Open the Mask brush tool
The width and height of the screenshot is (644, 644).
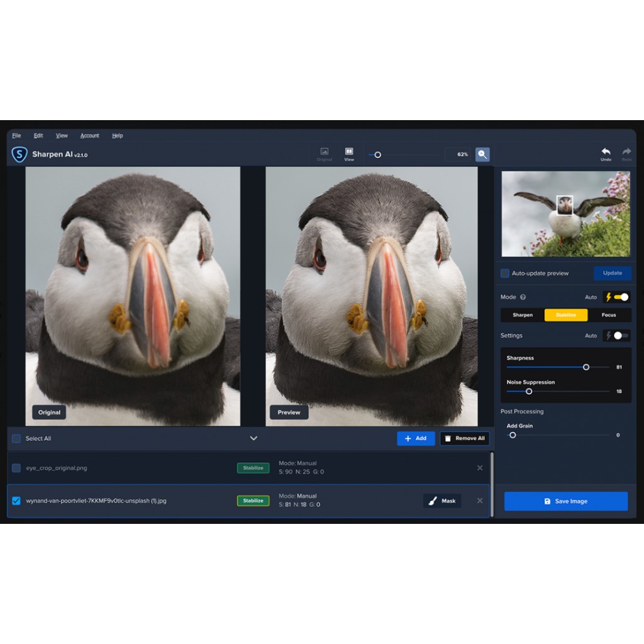pos(441,501)
